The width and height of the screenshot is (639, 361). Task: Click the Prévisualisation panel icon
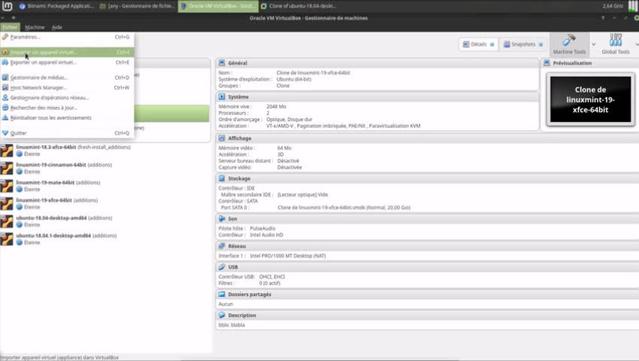547,63
